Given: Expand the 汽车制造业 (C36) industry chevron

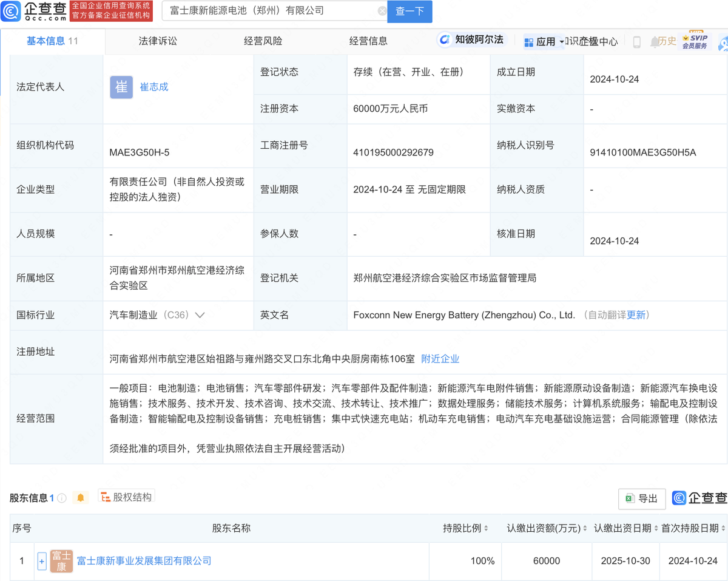Looking at the screenshot, I should point(201,315).
